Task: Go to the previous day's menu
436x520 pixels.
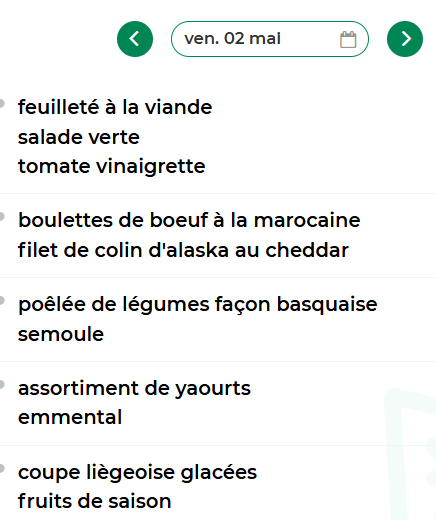Action: pos(135,39)
